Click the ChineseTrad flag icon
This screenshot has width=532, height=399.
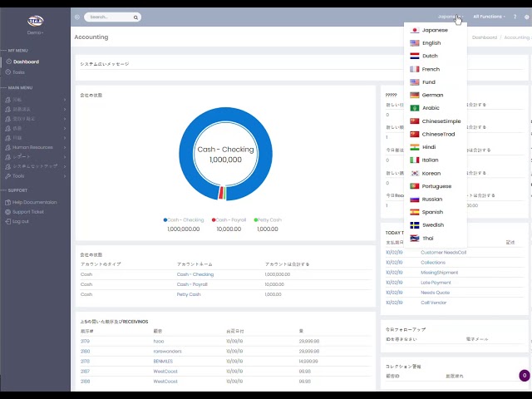[415, 134]
